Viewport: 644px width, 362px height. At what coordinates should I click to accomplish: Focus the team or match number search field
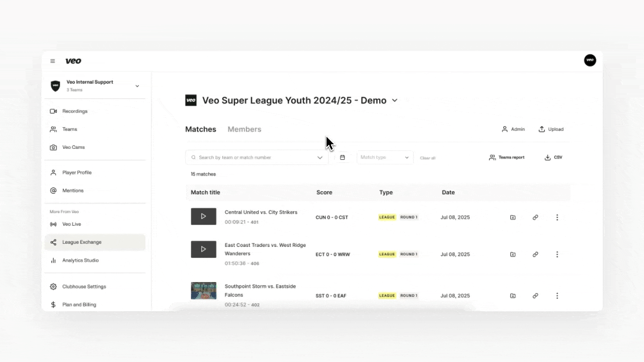[257, 157]
